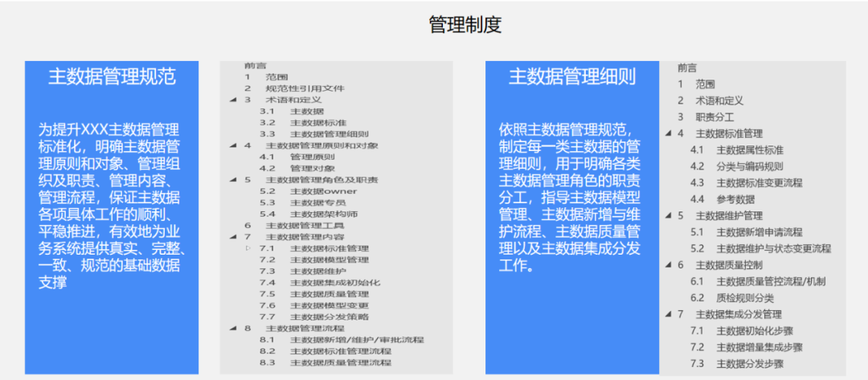Screen dimensions: 868x380
Task: Collapse section 3 术语和定义 in left outline
Action: pyautogui.click(x=233, y=100)
